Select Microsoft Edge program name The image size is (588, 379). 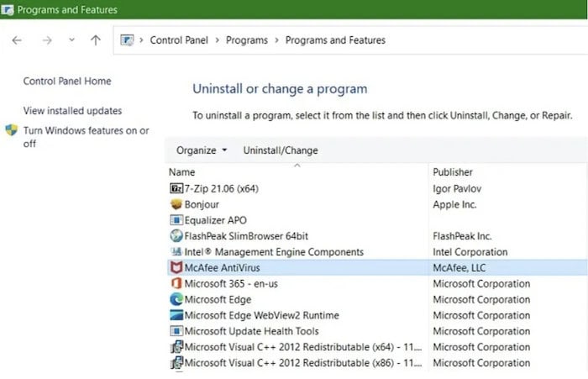coord(218,299)
